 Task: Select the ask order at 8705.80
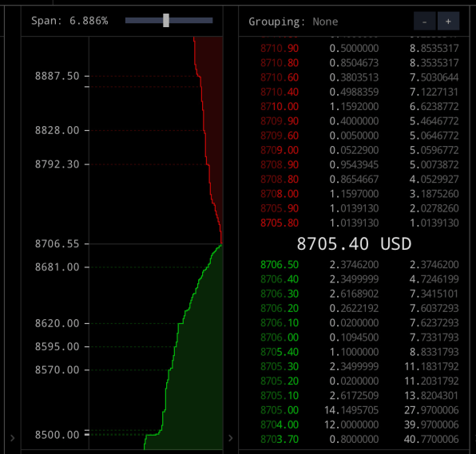click(359, 223)
